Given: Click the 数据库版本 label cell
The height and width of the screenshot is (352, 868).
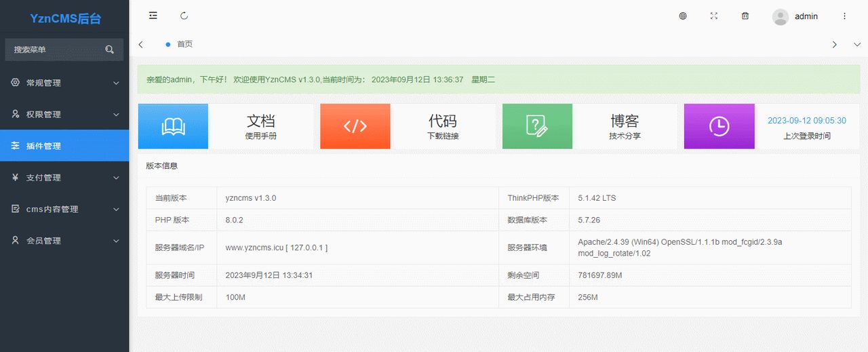Looking at the screenshot, I should click(534, 220).
